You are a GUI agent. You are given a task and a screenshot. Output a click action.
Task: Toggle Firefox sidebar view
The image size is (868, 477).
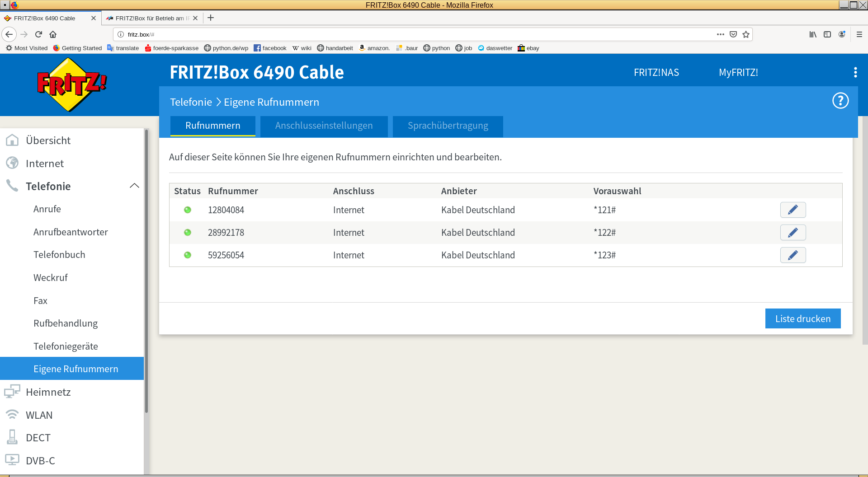pos(827,34)
